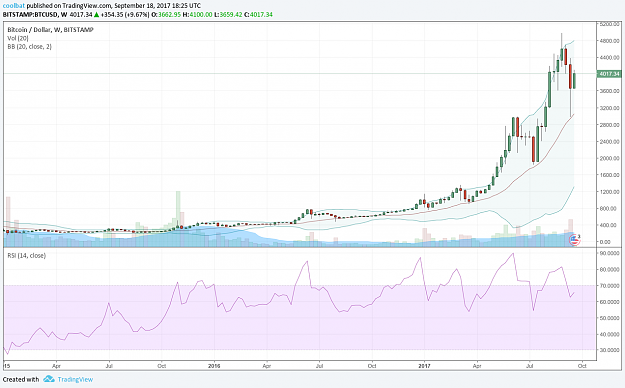Click the 4017.34 current price label
Image resolution: width=625 pixels, height=388 pixels.
(609, 74)
